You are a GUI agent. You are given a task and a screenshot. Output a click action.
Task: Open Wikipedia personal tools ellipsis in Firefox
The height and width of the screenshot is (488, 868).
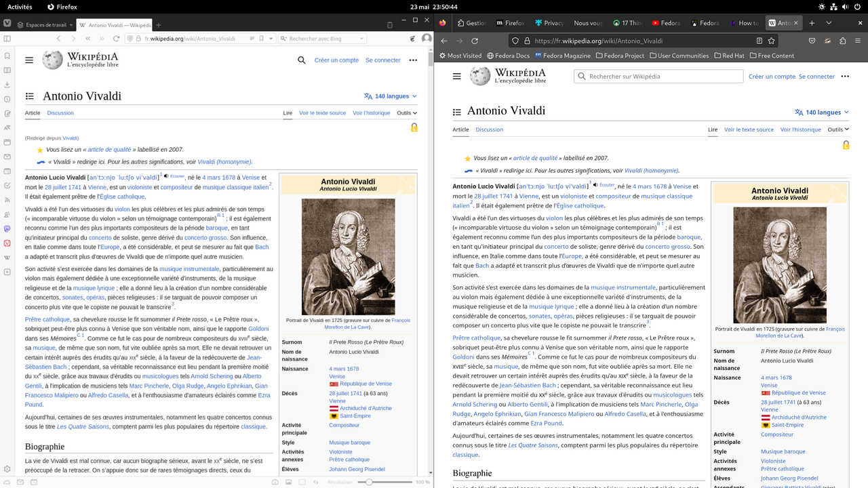tap(845, 77)
